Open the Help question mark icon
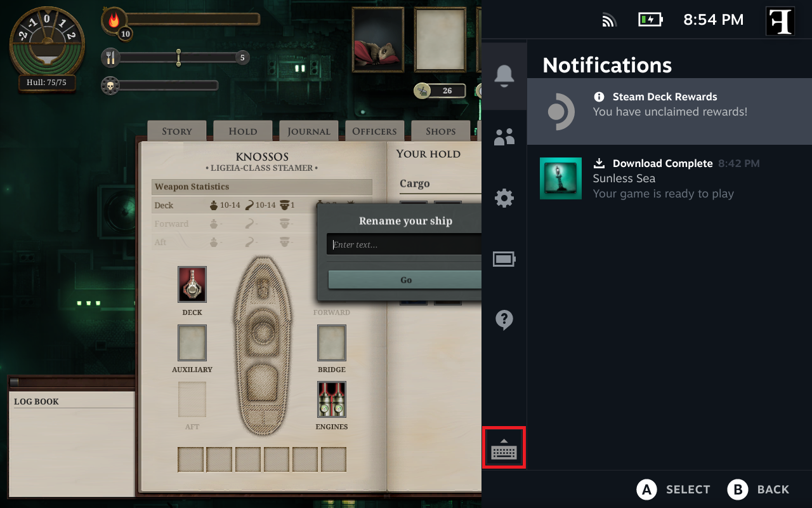 pos(504,320)
